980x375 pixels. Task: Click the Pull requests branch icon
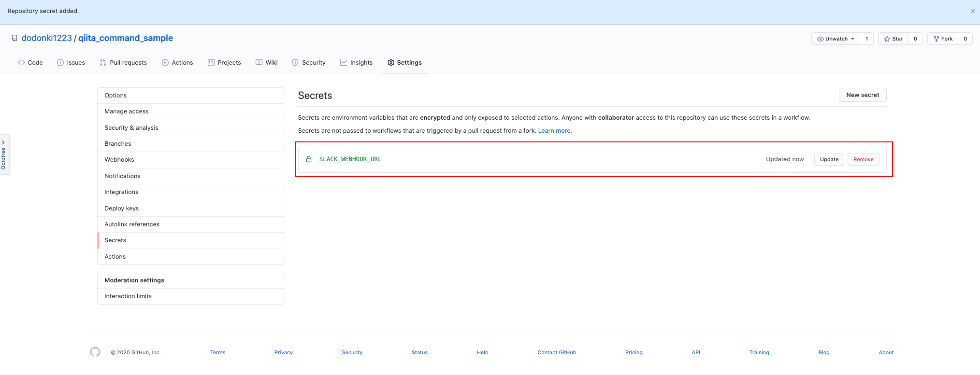pyautogui.click(x=103, y=63)
